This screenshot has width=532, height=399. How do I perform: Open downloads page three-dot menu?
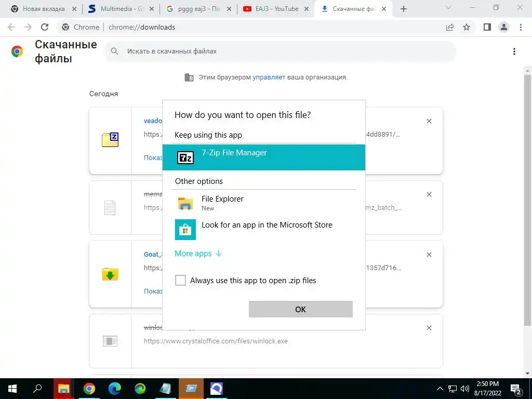pyautogui.click(x=514, y=51)
